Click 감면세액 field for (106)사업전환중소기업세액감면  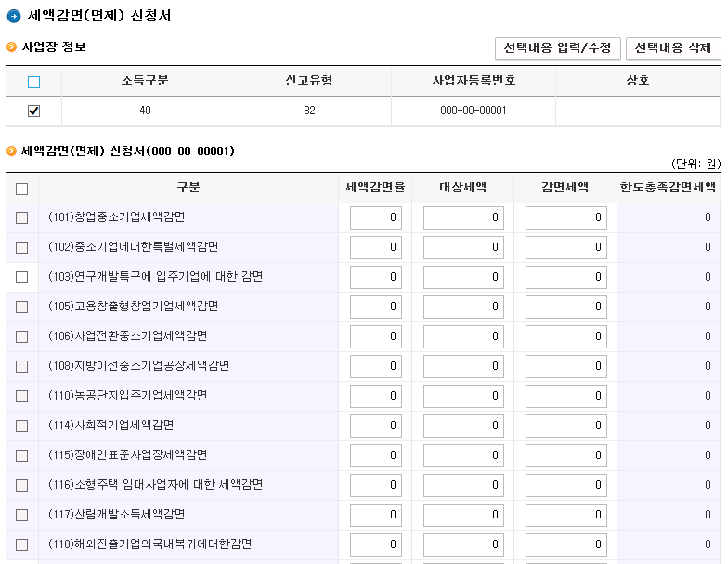pos(566,336)
